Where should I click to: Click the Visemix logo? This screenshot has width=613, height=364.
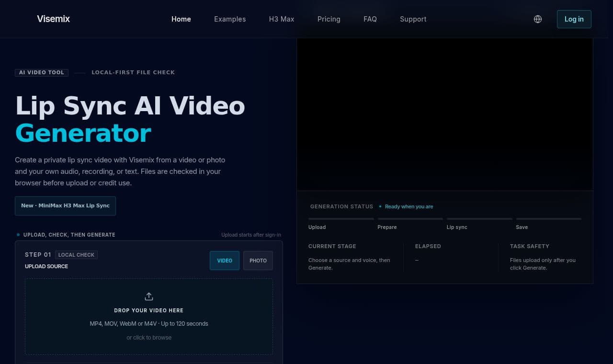coord(54,19)
